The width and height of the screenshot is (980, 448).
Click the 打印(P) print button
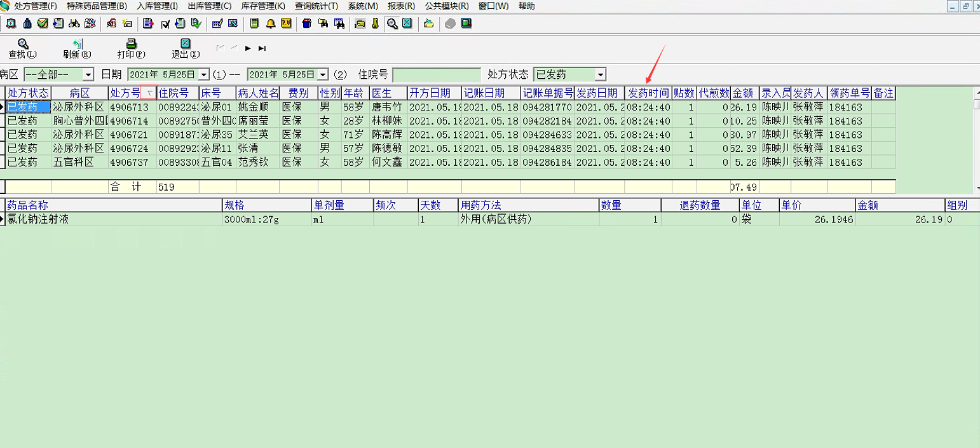point(132,48)
